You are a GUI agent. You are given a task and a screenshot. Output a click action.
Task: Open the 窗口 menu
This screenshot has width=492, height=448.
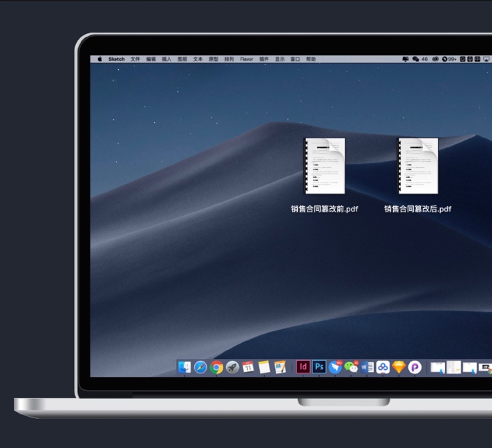295,59
